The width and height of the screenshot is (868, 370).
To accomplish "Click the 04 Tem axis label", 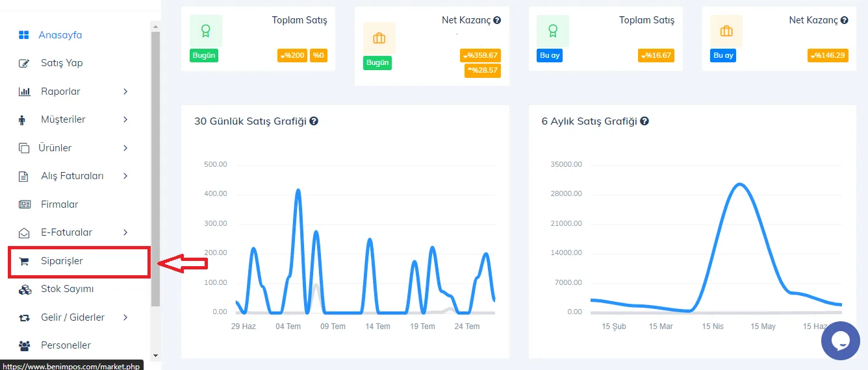I will (288, 327).
